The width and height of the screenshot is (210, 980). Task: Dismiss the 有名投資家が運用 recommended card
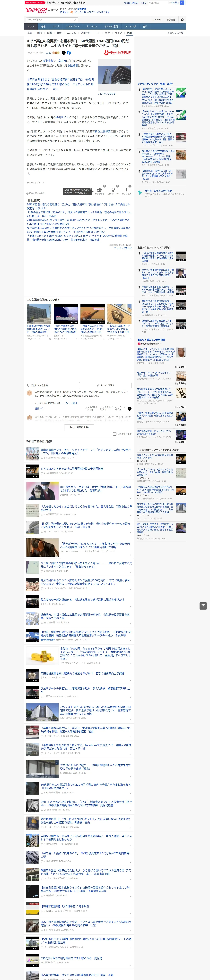(76, 339)
